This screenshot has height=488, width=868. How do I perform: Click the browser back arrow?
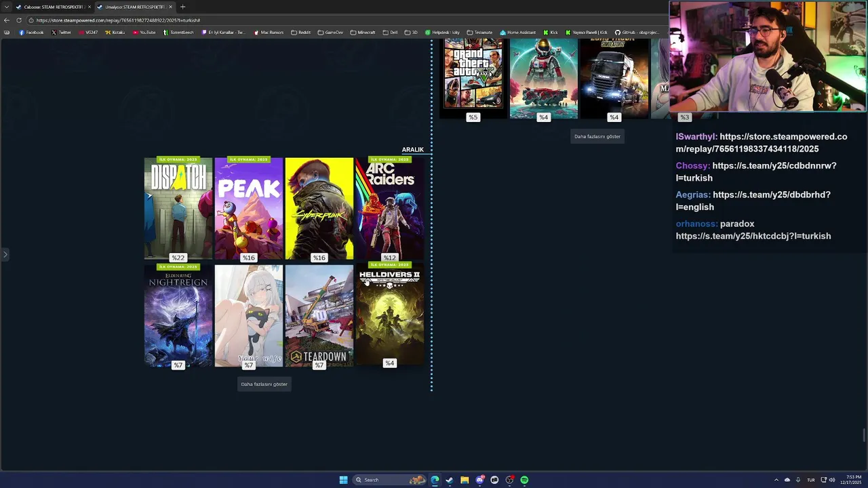click(7, 20)
